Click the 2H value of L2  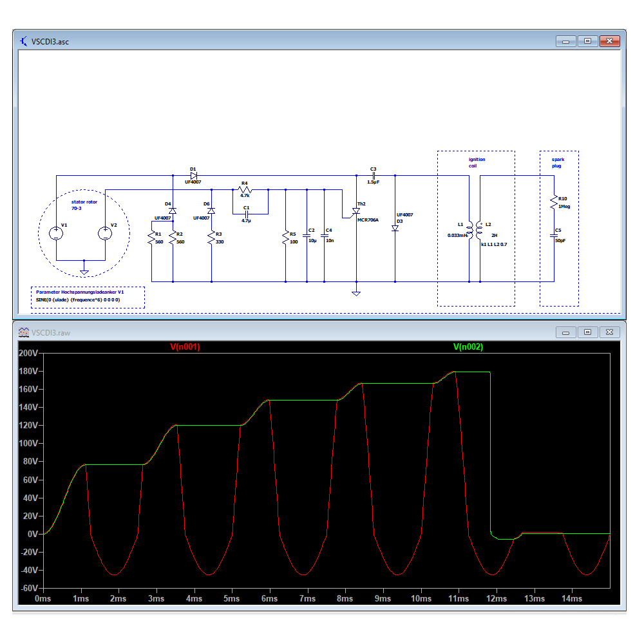[495, 235]
